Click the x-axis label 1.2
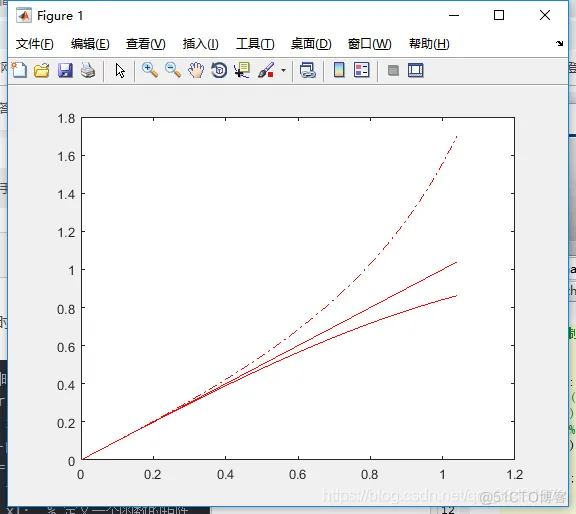This screenshot has height=514, width=576. click(x=514, y=475)
